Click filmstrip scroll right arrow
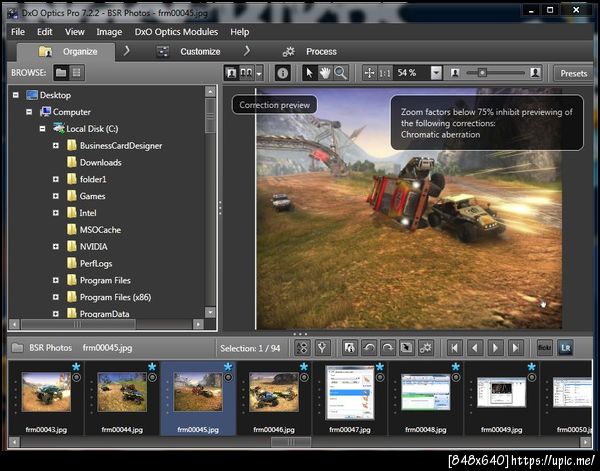This screenshot has width=600, height=471. [586, 442]
